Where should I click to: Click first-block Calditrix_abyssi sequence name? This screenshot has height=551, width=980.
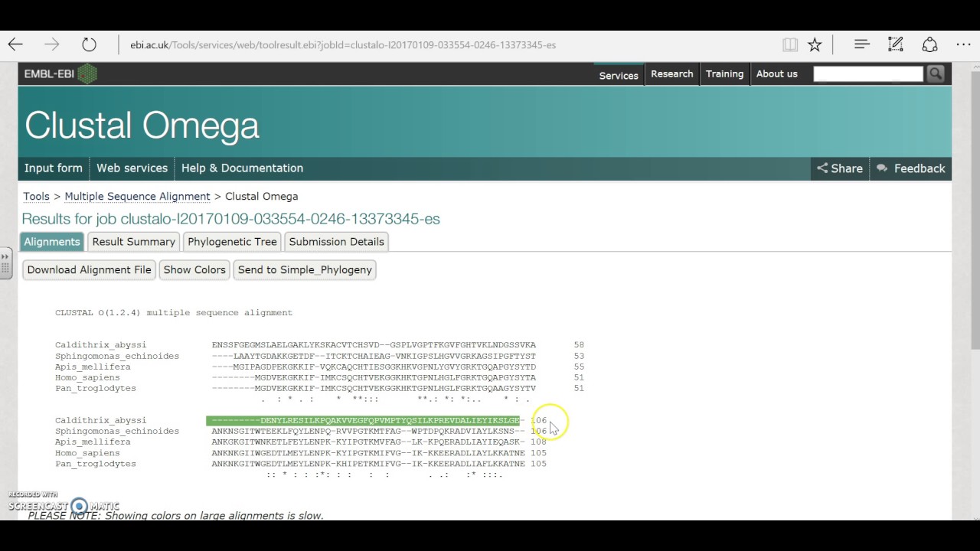pos(100,345)
